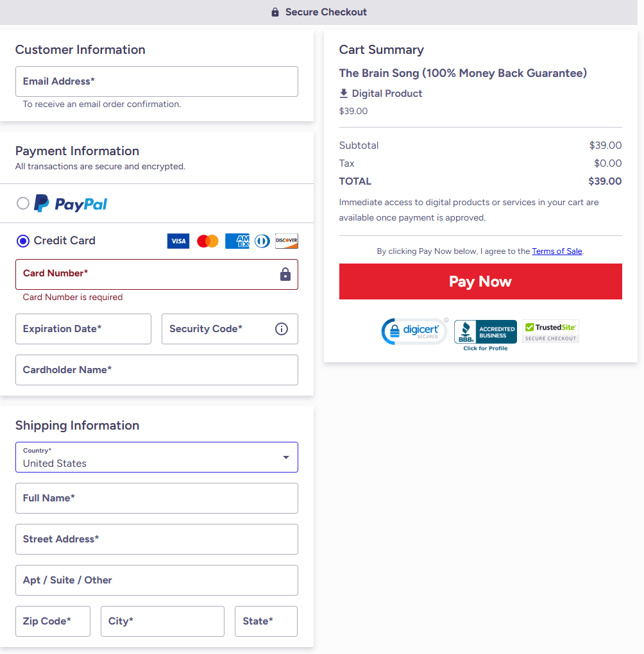Click the BBB Accredited Business seal
The width and height of the screenshot is (644, 654).
(x=485, y=331)
